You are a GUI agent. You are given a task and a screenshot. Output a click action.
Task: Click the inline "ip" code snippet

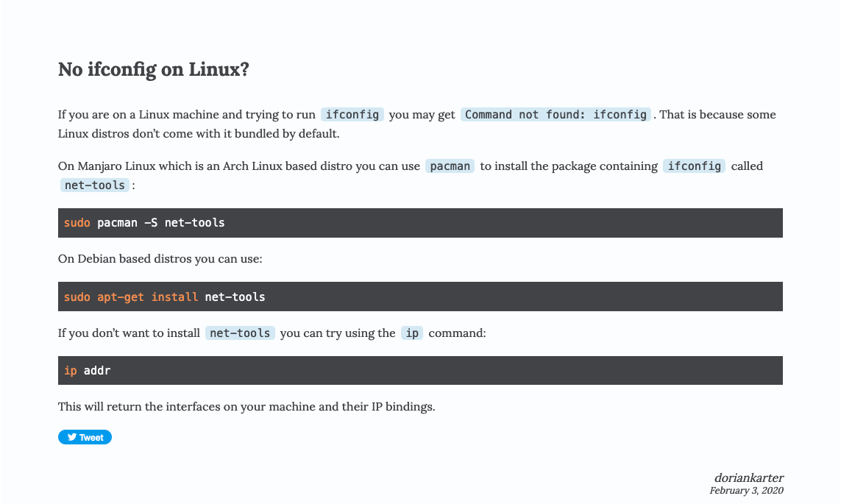(412, 333)
